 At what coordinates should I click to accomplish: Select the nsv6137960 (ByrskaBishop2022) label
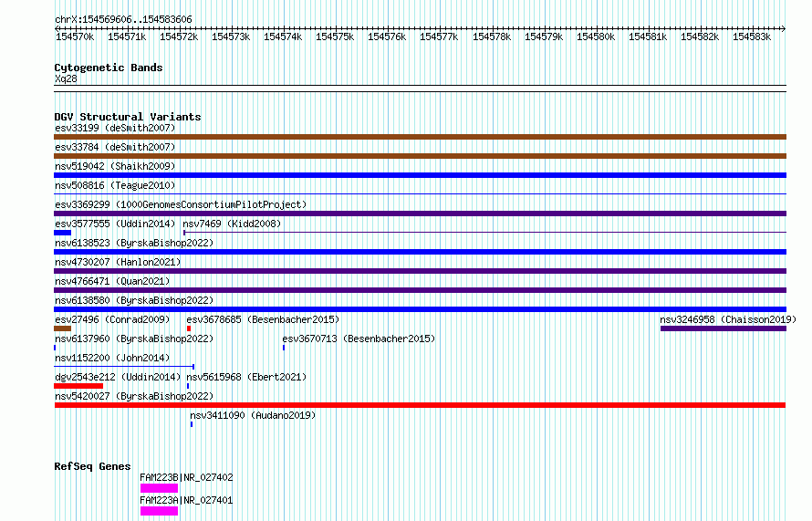tap(134, 339)
